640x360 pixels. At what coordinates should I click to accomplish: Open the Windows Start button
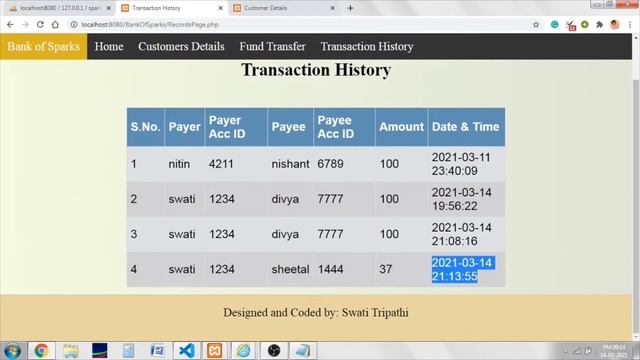pos(12,351)
